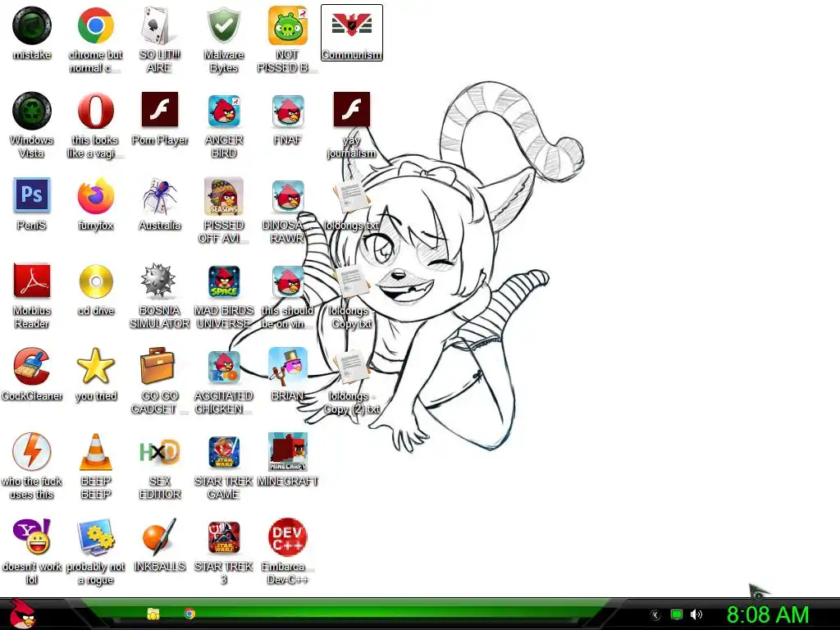This screenshot has height=630, width=840.
Task: Open the 'loldongs - Copy (2).txt' file
Action: (351, 367)
